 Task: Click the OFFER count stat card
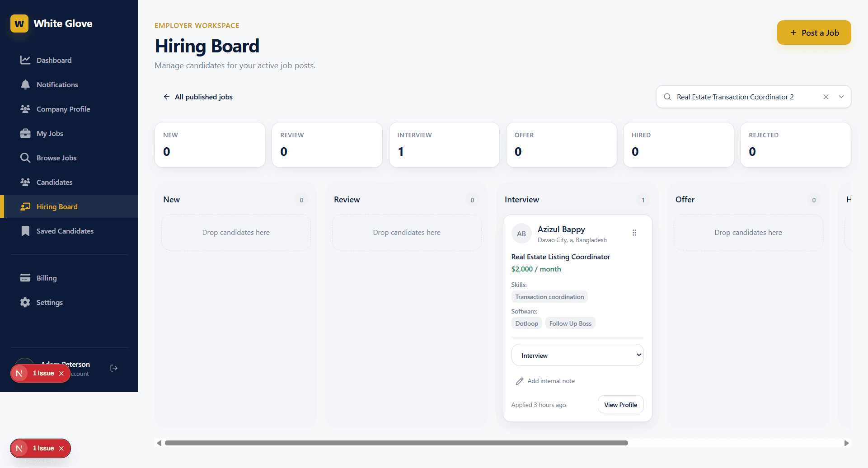561,145
